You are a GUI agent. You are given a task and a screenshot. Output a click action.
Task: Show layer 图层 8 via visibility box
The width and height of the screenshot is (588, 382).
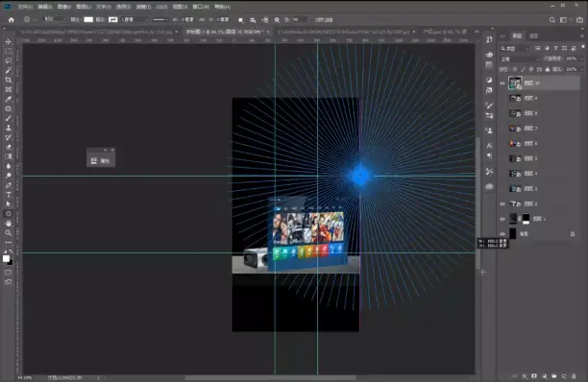(502, 113)
